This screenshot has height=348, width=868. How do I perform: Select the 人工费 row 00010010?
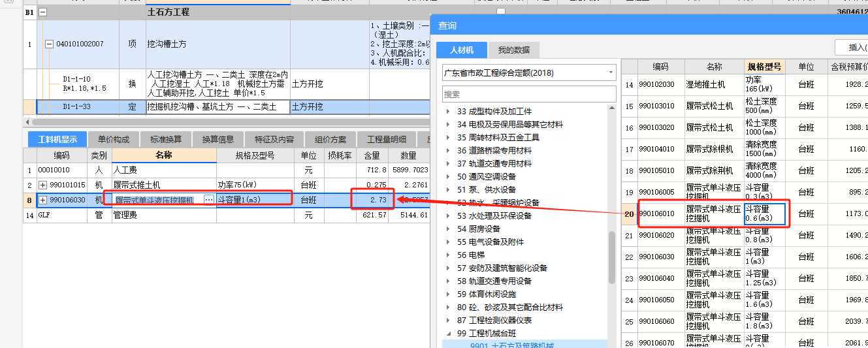coord(226,170)
